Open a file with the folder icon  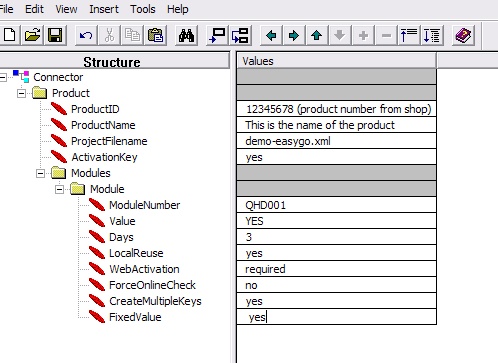pos(32,35)
